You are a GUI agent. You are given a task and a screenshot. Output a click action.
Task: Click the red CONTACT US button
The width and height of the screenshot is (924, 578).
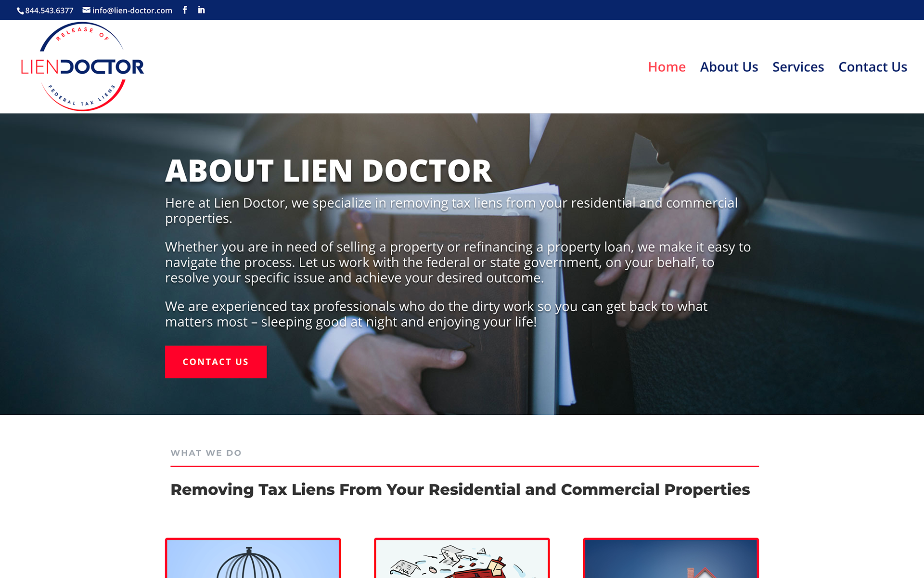coord(216,362)
